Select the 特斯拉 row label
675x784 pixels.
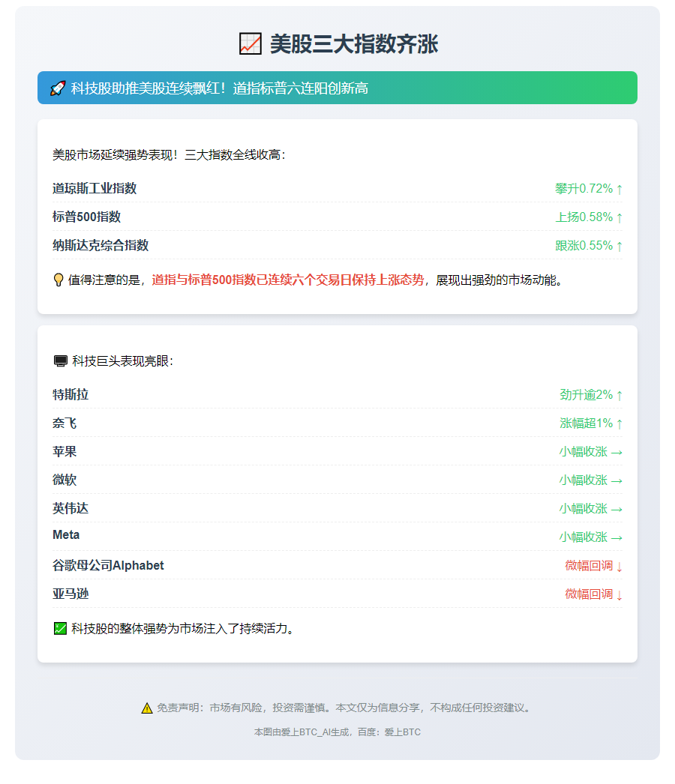[70, 394]
